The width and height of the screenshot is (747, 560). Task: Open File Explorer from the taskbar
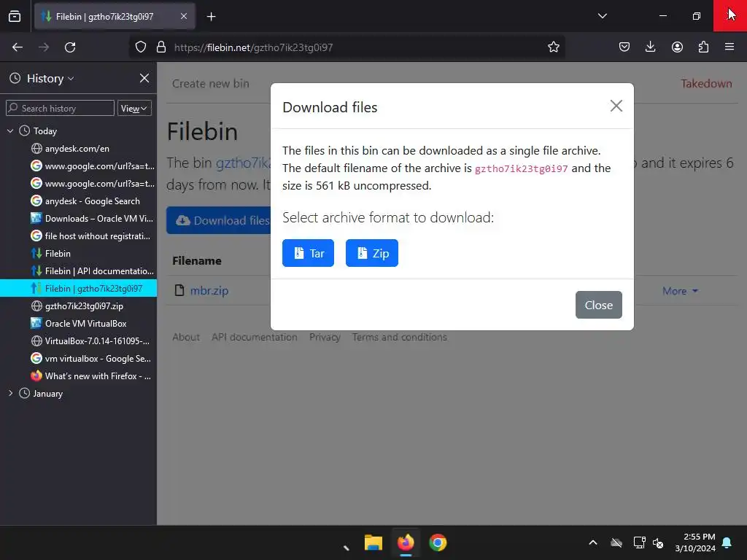373,542
